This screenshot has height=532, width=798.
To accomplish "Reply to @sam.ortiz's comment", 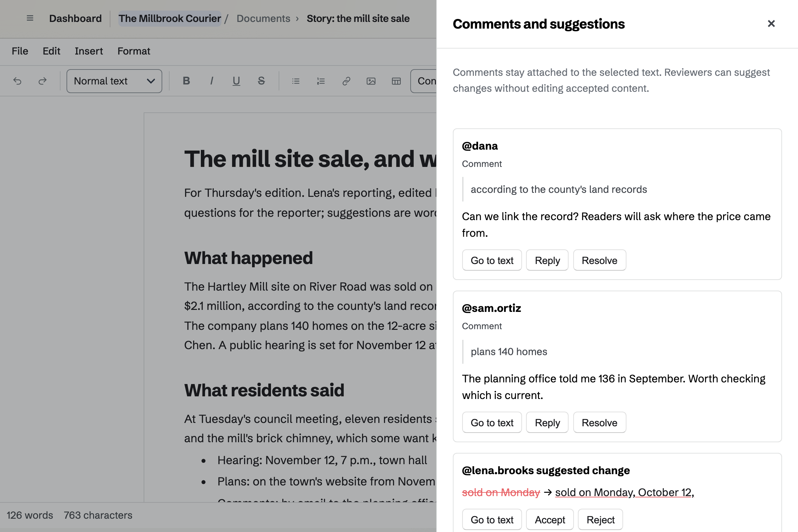I will pyautogui.click(x=547, y=422).
